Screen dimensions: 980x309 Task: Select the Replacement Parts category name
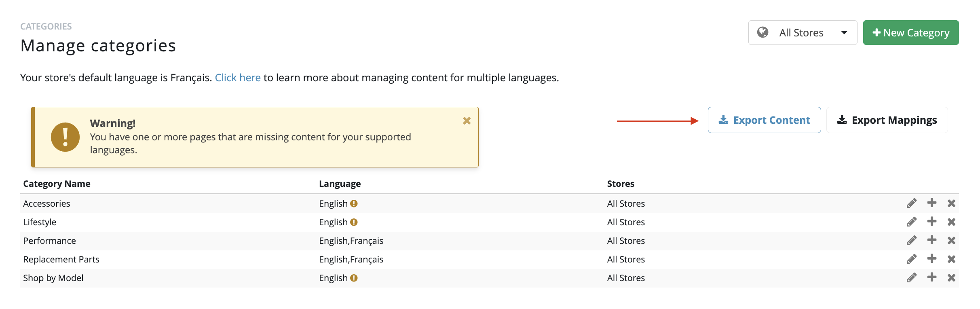[61, 259]
